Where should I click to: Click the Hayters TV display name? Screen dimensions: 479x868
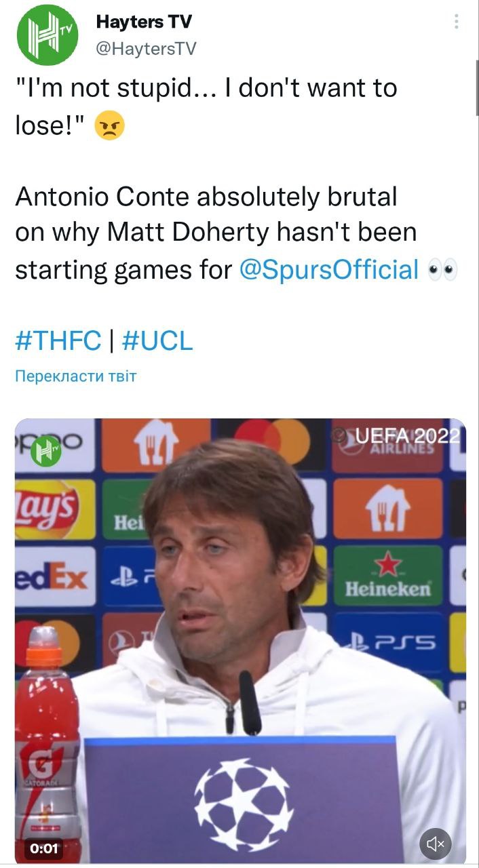pos(144,22)
